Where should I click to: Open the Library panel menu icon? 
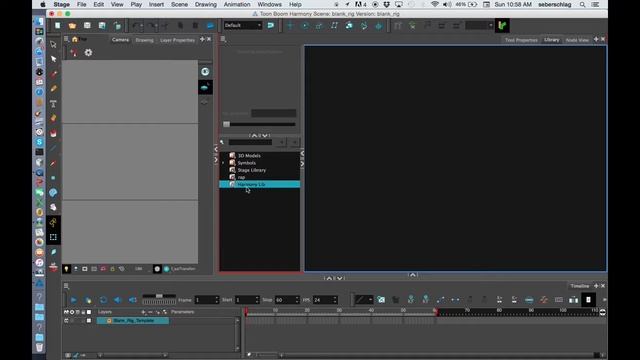[223, 39]
